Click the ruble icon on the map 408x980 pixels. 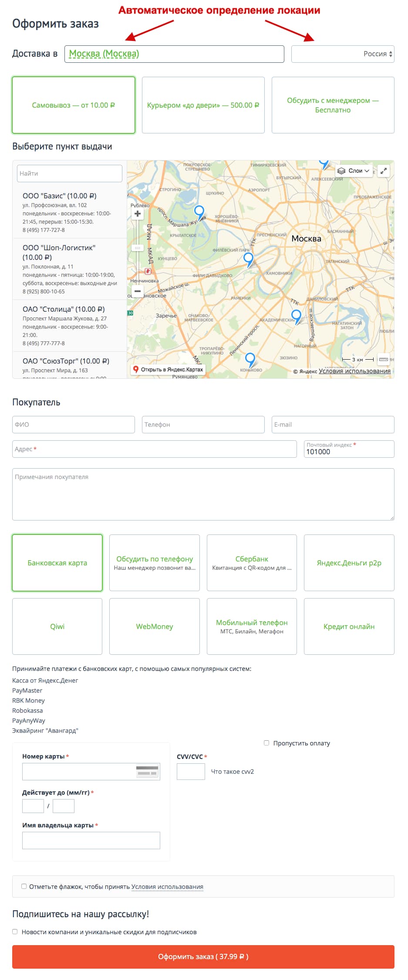[x=148, y=271]
